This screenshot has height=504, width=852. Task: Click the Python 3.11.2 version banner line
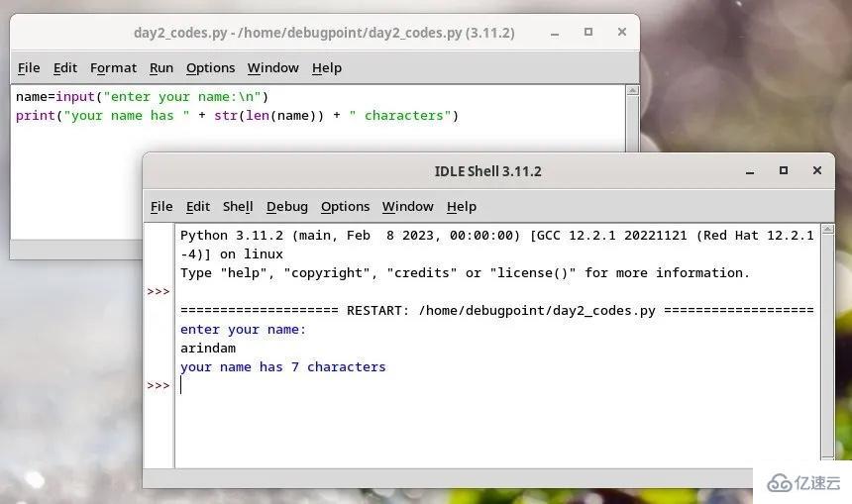pyautogui.click(x=497, y=235)
